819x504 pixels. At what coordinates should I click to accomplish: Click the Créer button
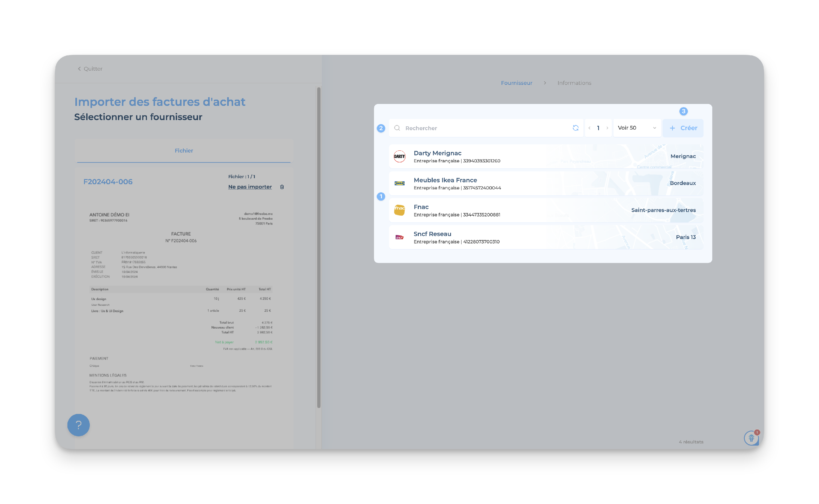683,128
